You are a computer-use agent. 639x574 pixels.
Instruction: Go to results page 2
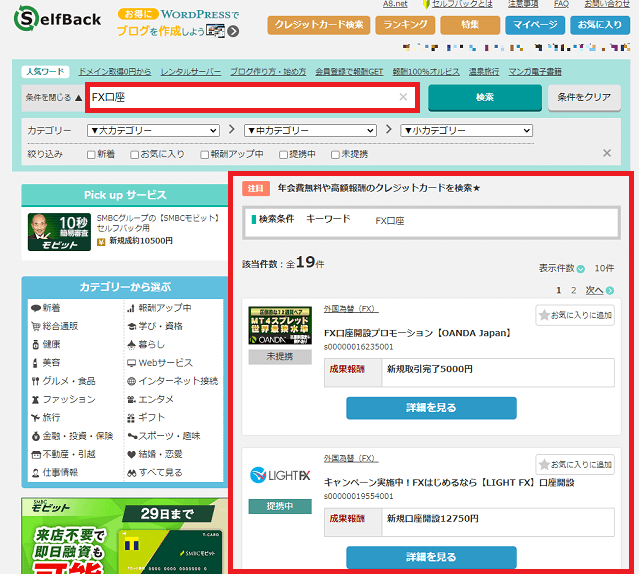(x=573, y=290)
